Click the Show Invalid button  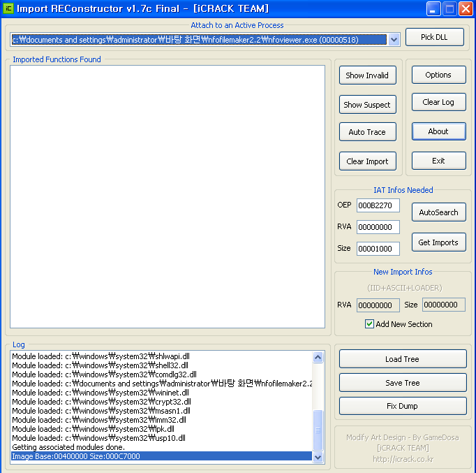tap(367, 75)
